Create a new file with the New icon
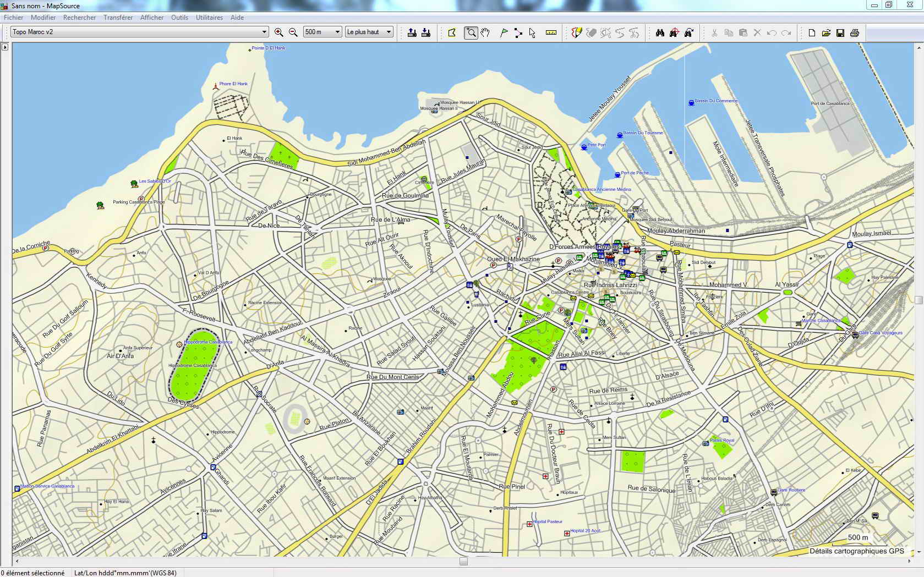The height and width of the screenshot is (577, 924). point(812,32)
